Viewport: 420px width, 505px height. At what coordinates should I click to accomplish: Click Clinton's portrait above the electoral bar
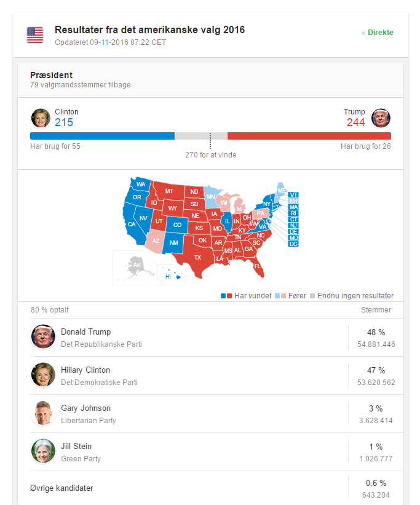pos(41,118)
